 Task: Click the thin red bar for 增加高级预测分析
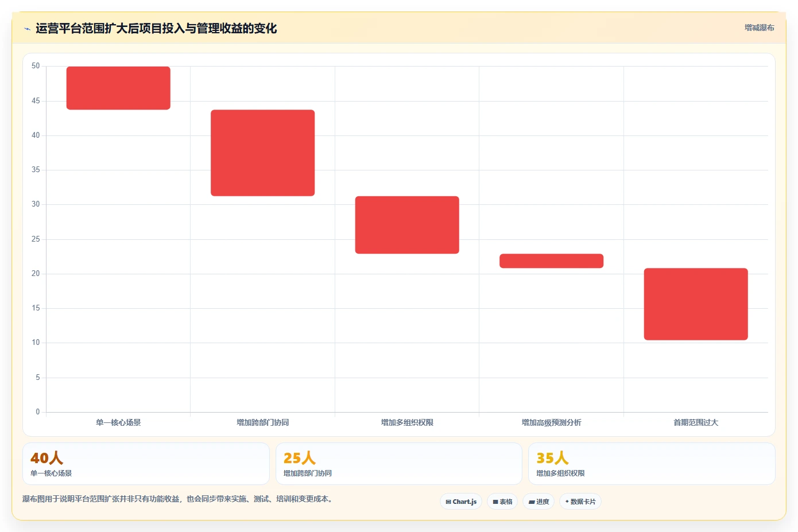click(551, 261)
